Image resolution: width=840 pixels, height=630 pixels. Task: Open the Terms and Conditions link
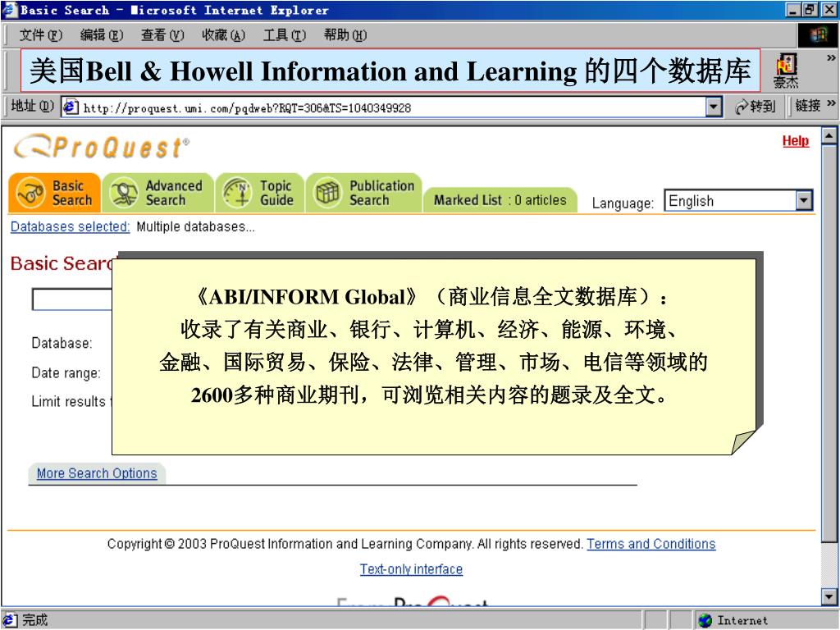(651, 544)
